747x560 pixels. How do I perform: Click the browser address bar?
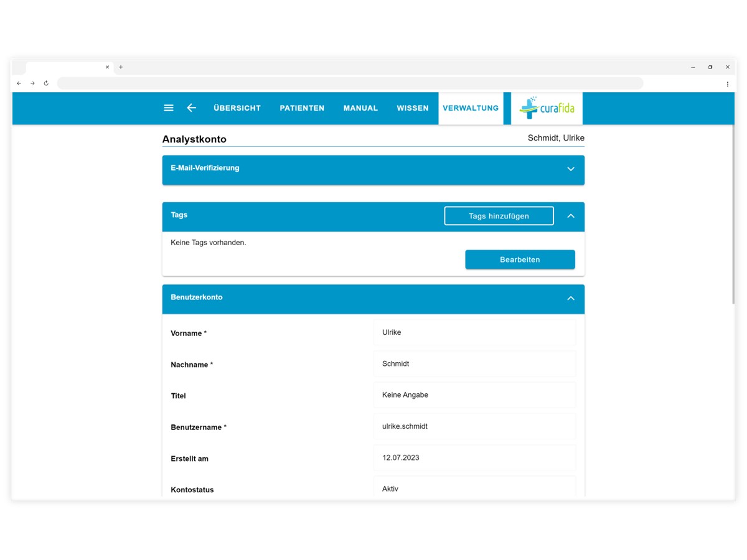pyautogui.click(x=350, y=83)
